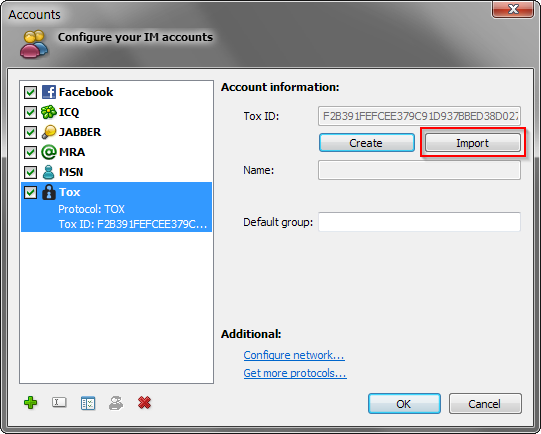The image size is (541, 434).
Task: Open the account options checklist icon
Action: tap(88, 403)
